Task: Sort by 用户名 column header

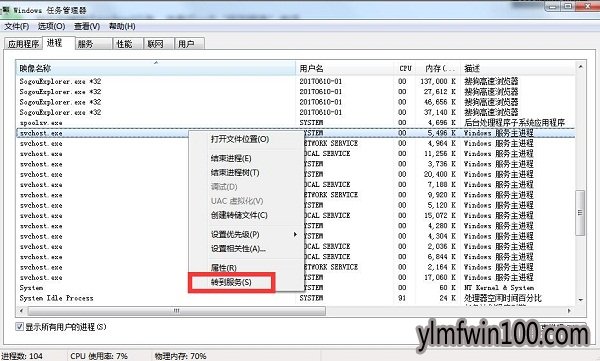Action: click(345, 68)
